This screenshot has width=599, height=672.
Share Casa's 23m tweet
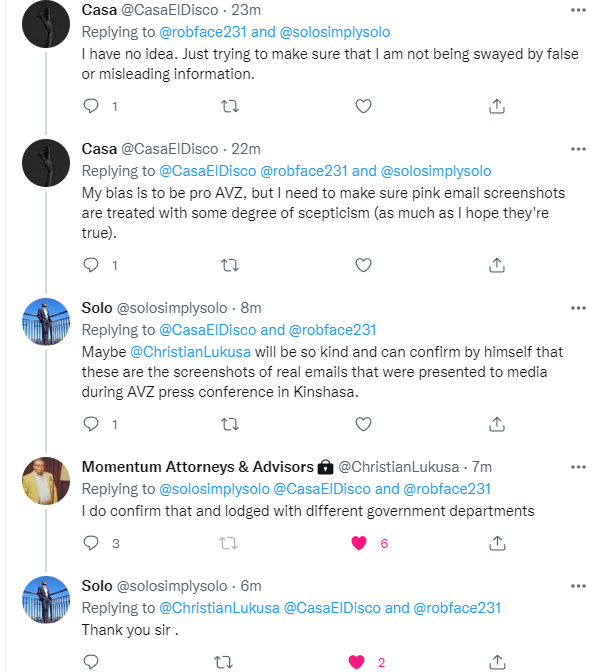pyautogui.click(x=497, y=106)
